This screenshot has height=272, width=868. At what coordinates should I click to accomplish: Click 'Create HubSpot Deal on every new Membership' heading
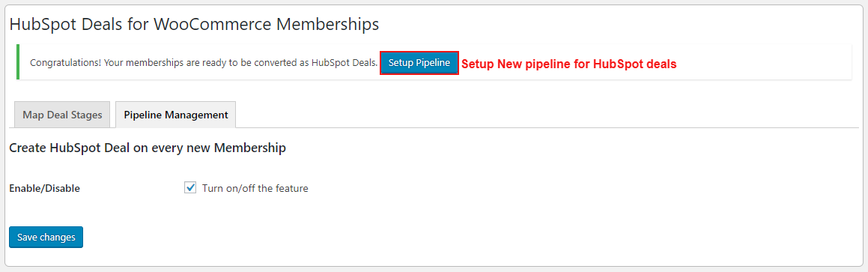pos(148,148)
